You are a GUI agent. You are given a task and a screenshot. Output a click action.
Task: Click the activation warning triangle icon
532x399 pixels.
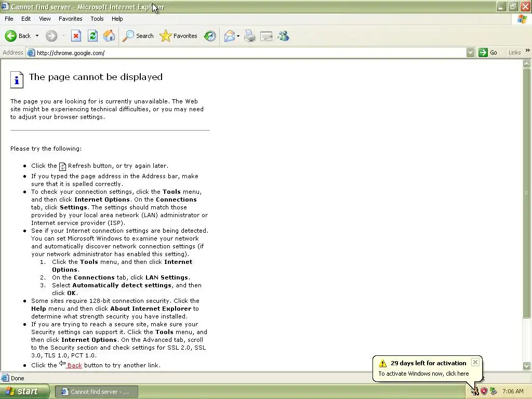click(x=383, y=363)
